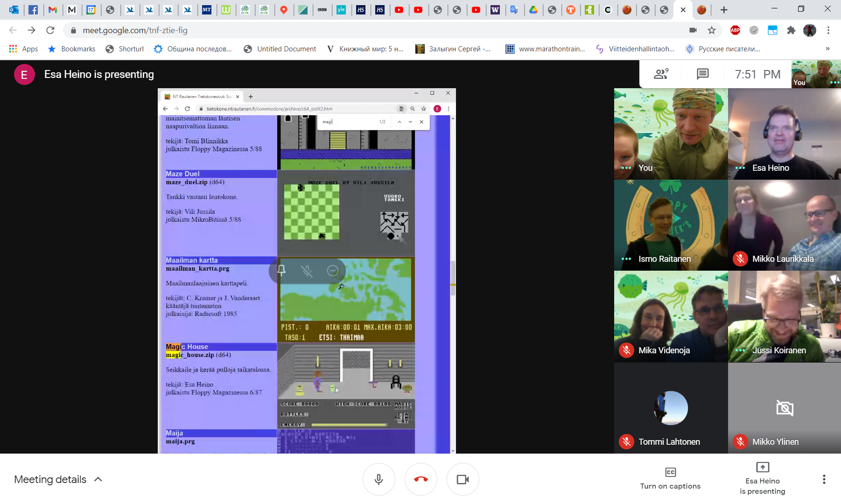
Task: Click Esa Heino is presenting button
Action: pyautogui.click(x=762, y=479)
